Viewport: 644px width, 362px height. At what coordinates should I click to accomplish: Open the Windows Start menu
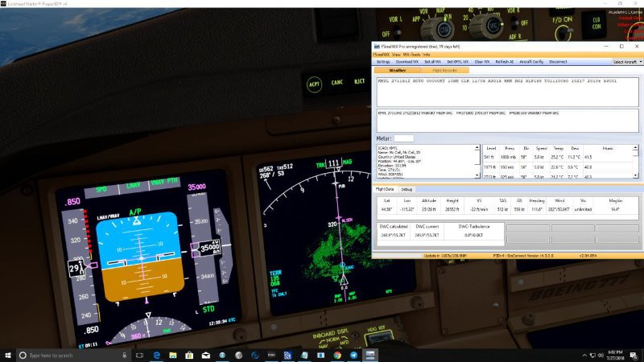[x=8, y=356]
